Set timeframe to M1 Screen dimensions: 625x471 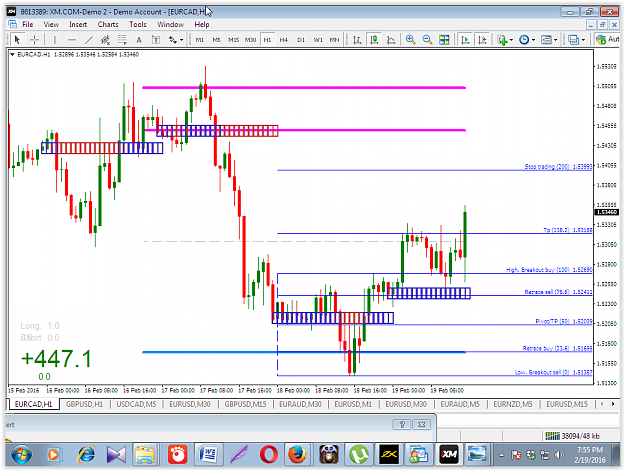(200, 39)
